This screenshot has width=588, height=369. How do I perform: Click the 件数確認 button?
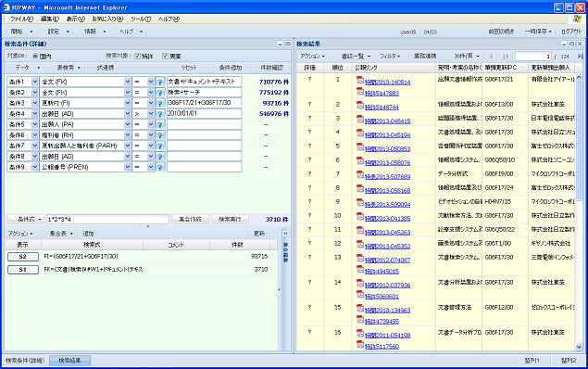272,68
